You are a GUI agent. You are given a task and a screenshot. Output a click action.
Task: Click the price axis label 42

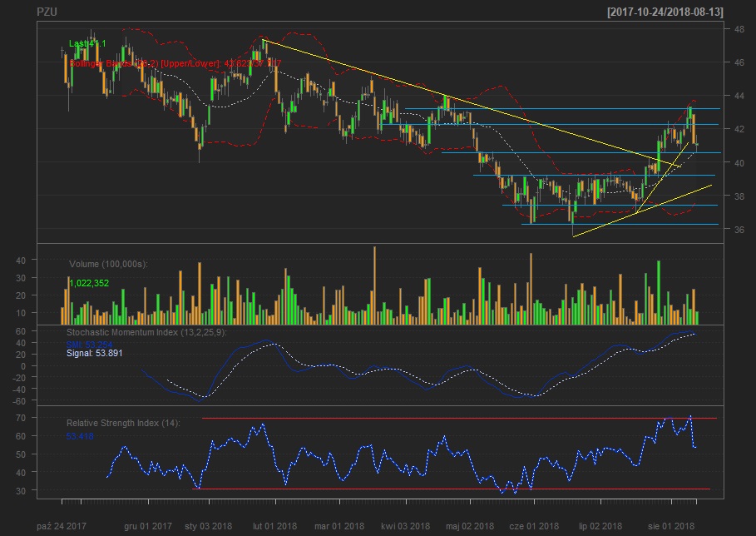click(739, 129)
